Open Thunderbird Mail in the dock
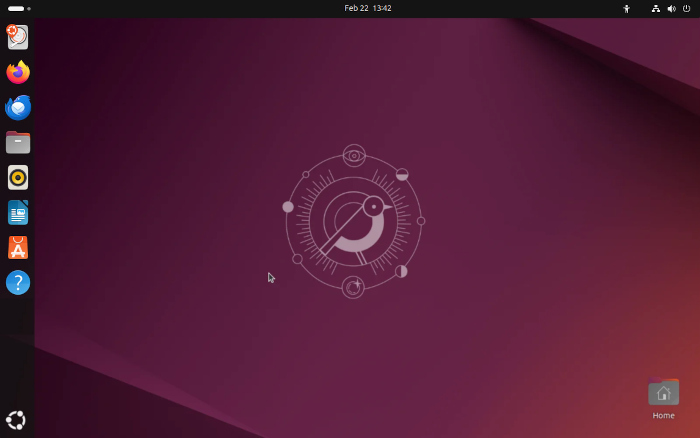The height and width of the screenshot is (438, 700). click(18, 107)
